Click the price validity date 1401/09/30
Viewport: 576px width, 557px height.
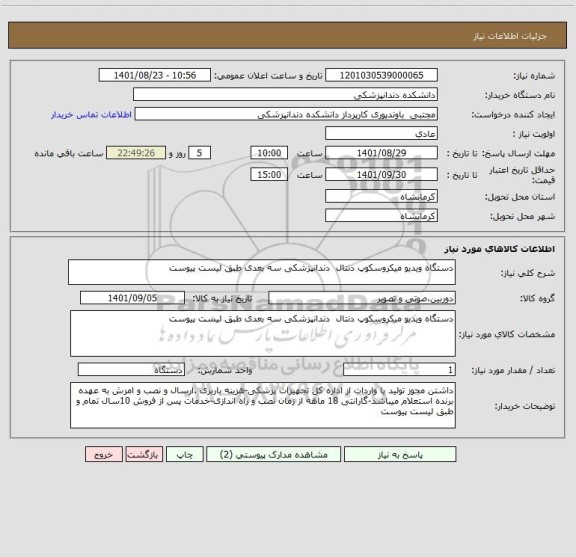click(381, 175)
